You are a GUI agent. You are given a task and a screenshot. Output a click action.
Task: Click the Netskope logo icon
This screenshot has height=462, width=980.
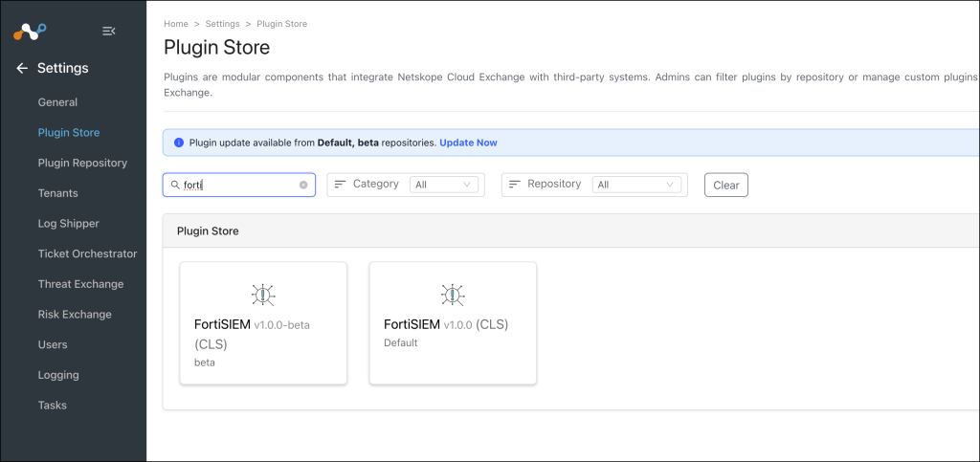pyautogui.click(x=30, y=32)
